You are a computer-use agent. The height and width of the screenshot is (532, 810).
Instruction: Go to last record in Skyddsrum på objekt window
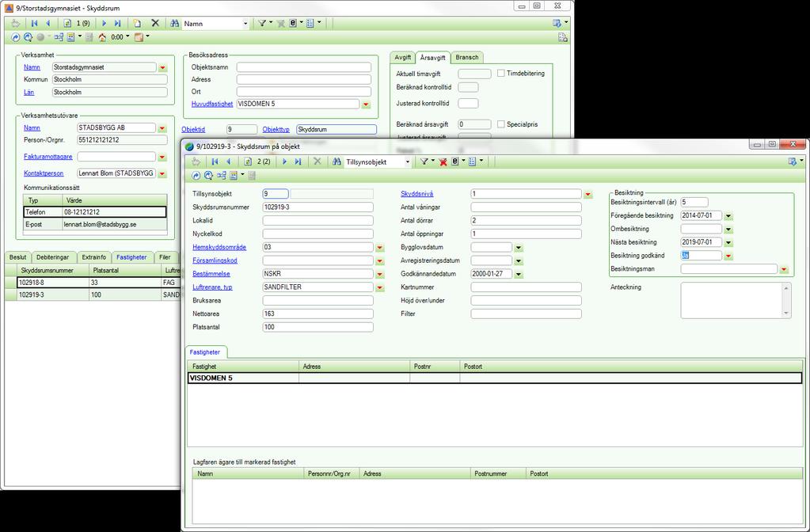pyautogui.click(x=298, y=161)
